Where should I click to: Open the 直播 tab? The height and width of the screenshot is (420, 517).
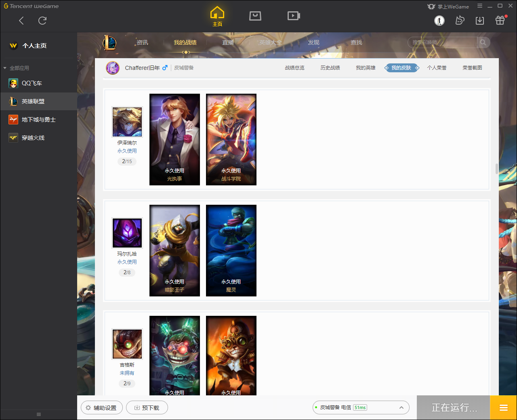coord(228,42)
